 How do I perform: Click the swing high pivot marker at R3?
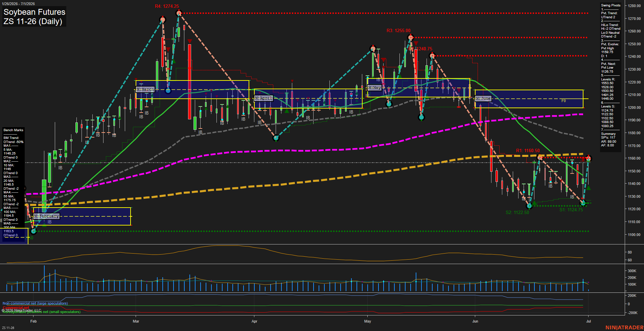click(410, 37)
